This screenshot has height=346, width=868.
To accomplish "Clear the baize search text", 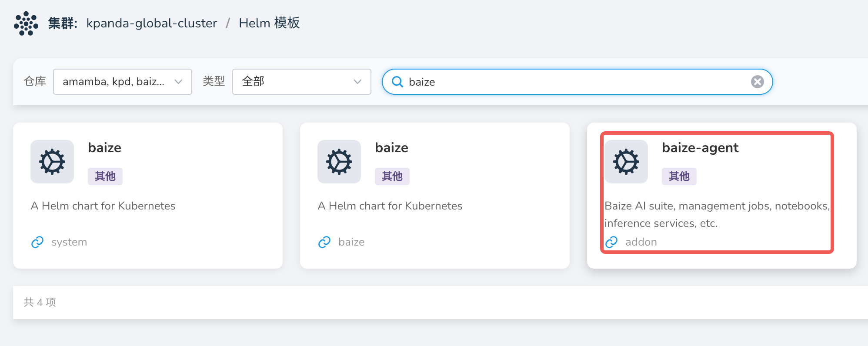I will pyautogui.click(x=757, y=82).
